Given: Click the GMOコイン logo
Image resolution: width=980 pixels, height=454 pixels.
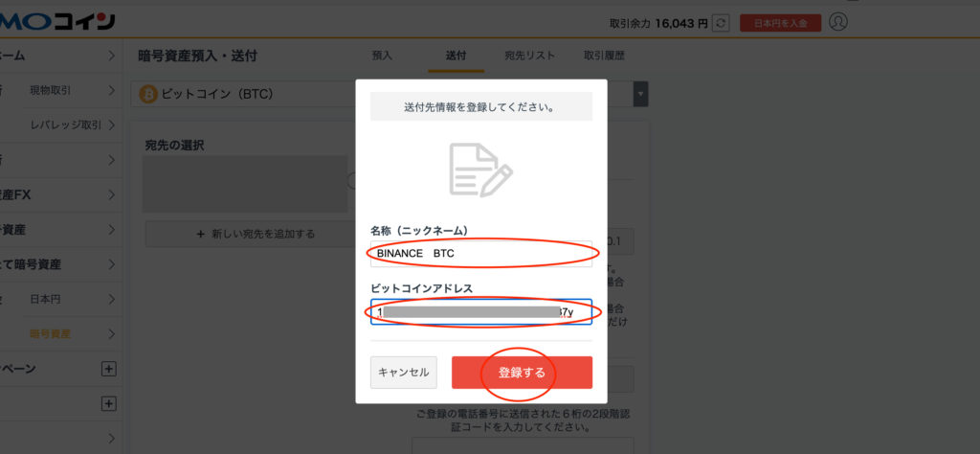Looking at the screenshot, I should (57, 21).
